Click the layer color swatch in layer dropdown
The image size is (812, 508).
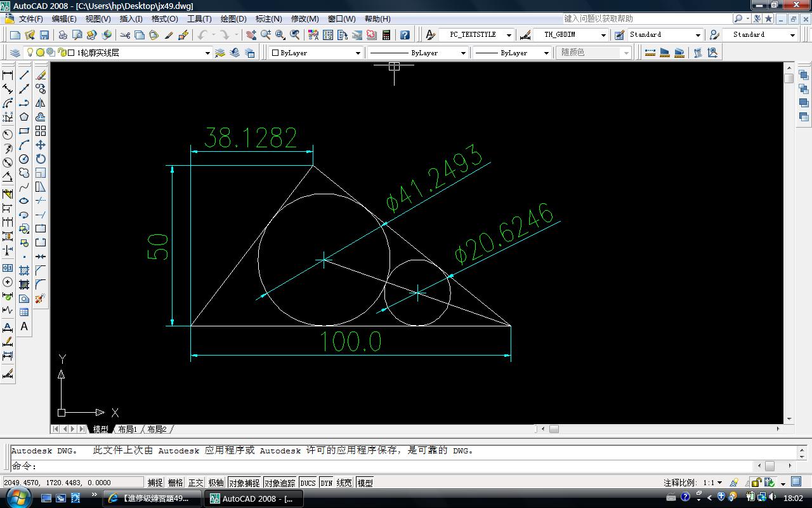(x=71, y=53)
